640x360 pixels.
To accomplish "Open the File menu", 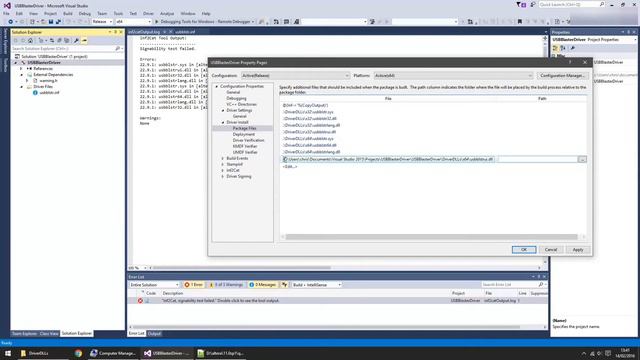I will click(x=6, y=13).
